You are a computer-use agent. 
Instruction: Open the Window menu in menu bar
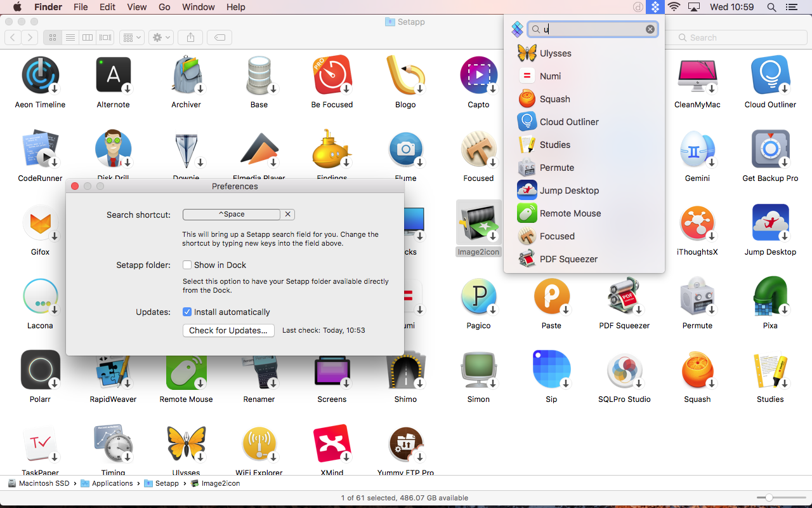(199, 7)
